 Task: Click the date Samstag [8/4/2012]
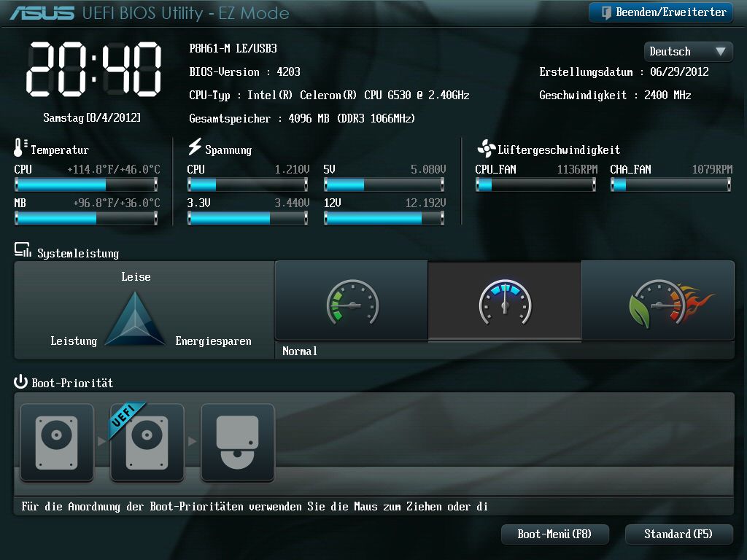92,117
